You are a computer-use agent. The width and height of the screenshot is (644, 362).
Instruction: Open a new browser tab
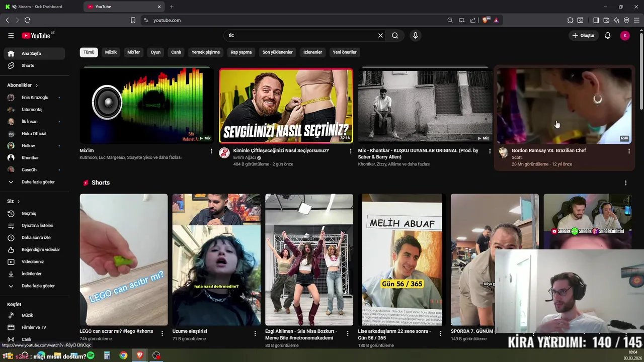pos(172,7)
